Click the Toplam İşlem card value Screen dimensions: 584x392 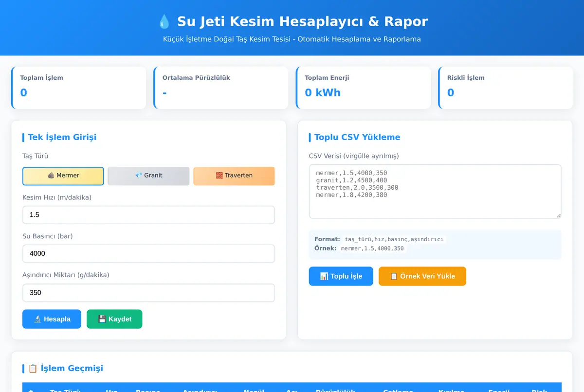pos(23,92)
